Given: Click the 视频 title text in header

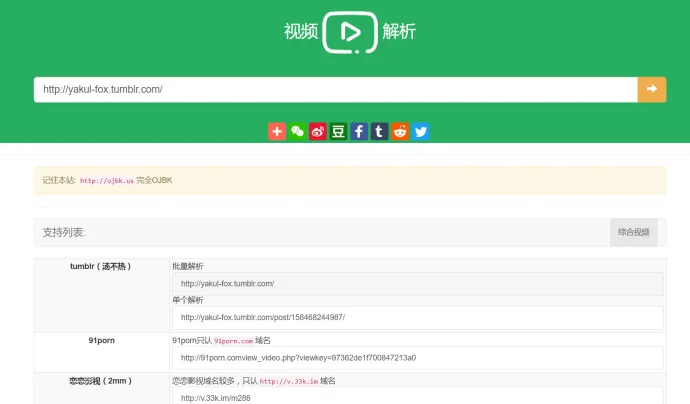Looking at the screenshot, I should pos(301,32).
